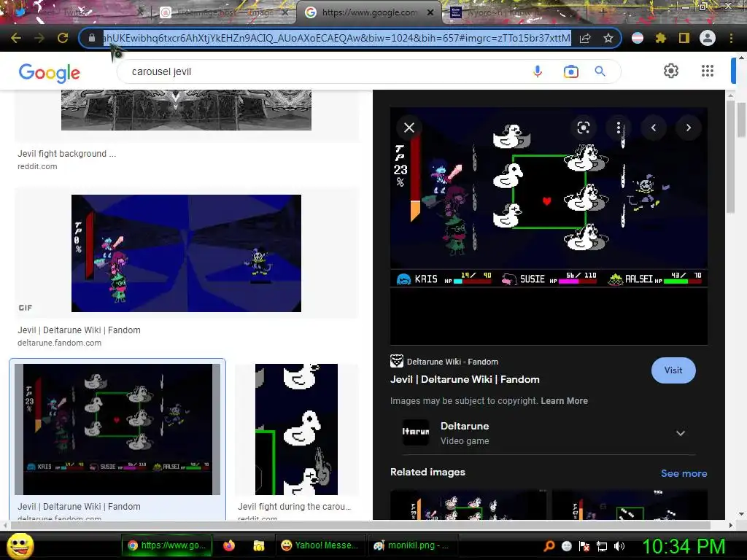Image resolution: width=747 pixels, height=560 pixels.
Task: Open Chrome's three-dot menu
Action: pyautogui.click(x=731, y=38)
